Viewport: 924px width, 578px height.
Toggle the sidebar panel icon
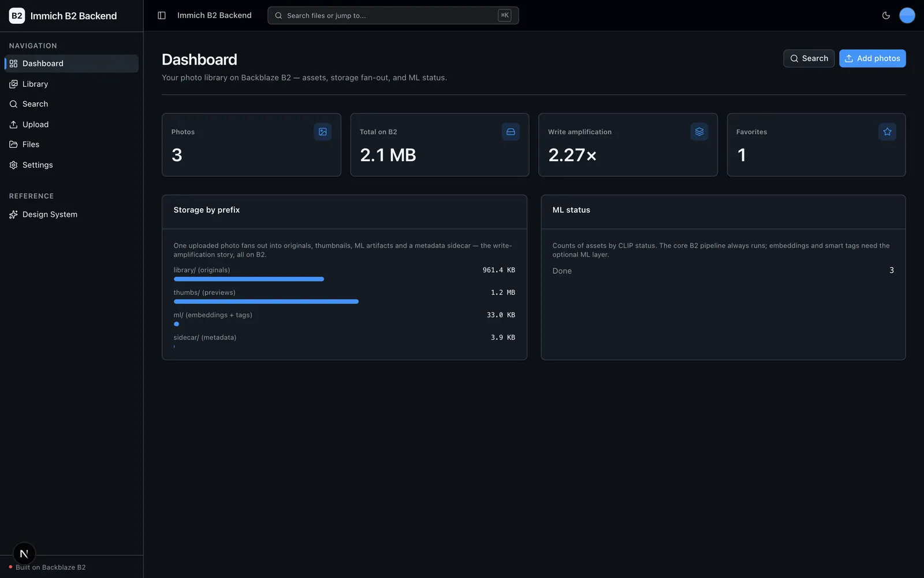[162, 16]
